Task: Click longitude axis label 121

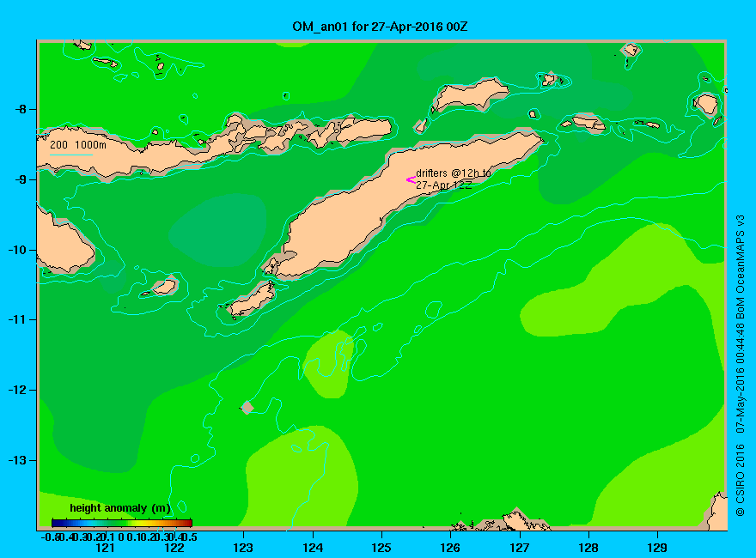Action: pos(105,548)
